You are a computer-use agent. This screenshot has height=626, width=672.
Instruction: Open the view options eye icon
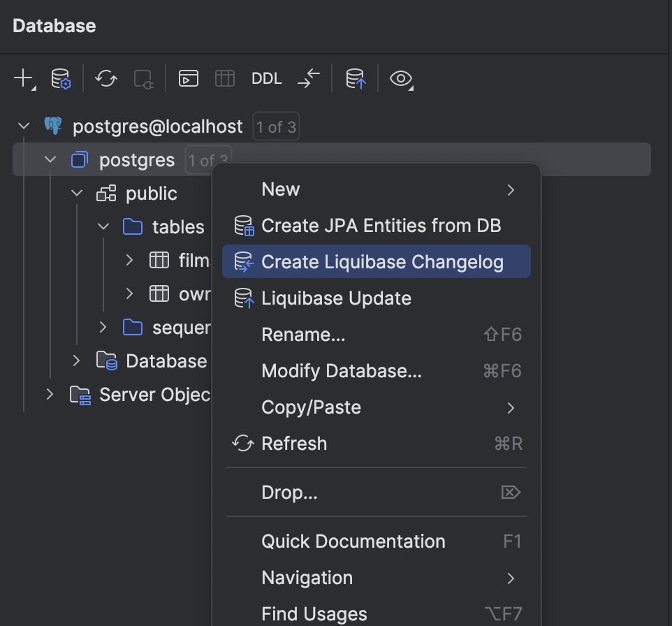[400, 79]
